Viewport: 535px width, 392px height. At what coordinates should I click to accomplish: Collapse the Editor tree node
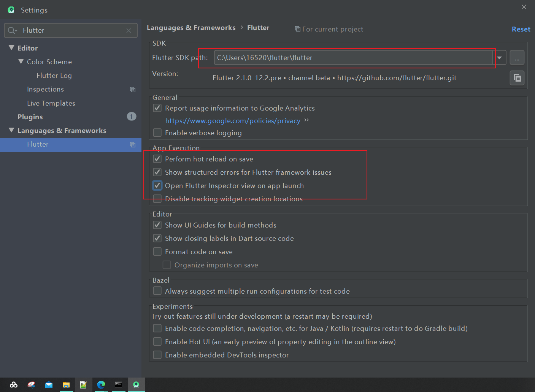tap(11, 47)
